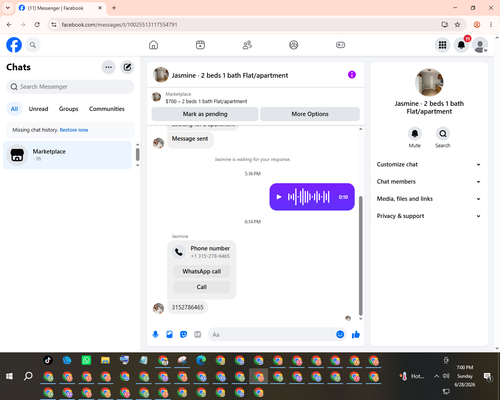Image resolution: width=500 pixels, height=400 pixels.
Task: Open the account profile avatar menu
Action: click(x=480, y=45)
